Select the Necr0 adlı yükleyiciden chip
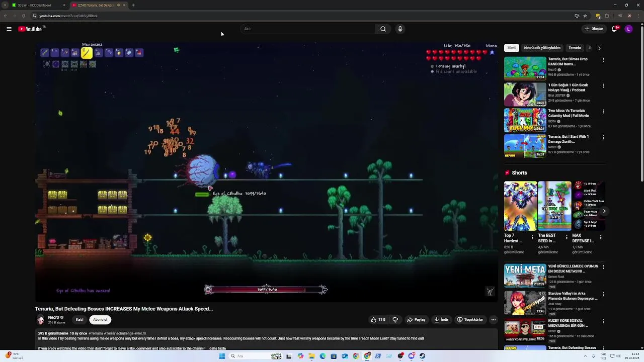644x362 pixels. tap(542, 48)
